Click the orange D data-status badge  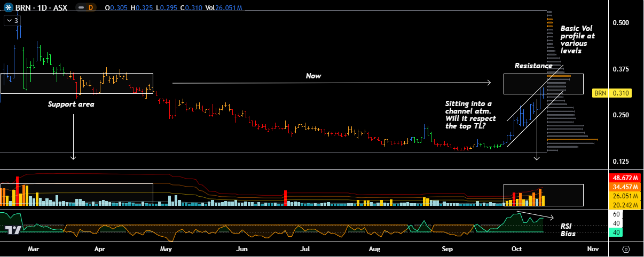pos(90,8)
